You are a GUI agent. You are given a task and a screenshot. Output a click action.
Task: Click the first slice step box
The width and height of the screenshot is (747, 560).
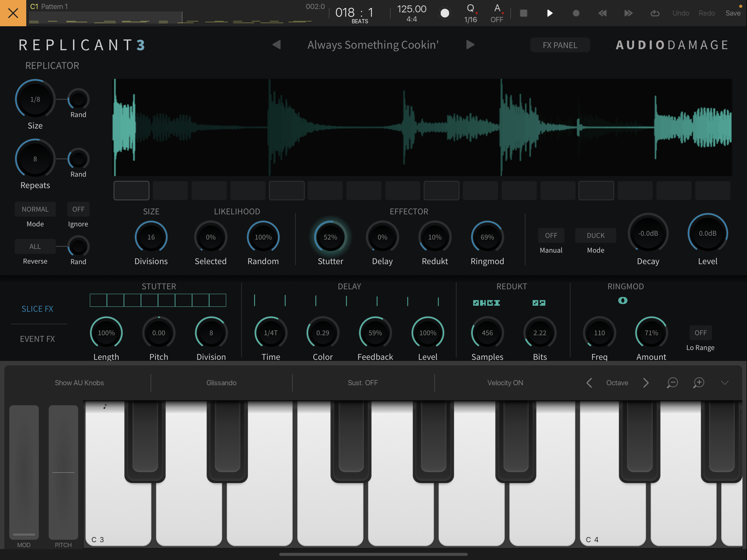[131, 191]
